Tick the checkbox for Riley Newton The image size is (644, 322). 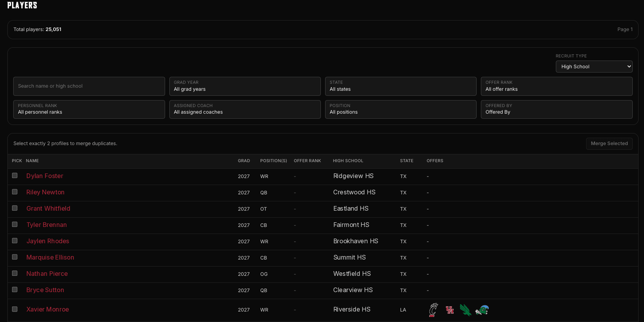[x=15, y=192]
